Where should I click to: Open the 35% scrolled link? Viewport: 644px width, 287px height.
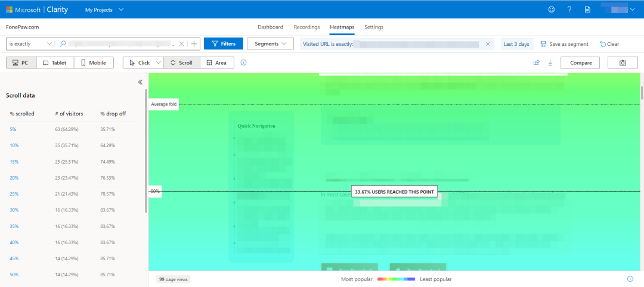tap(14, 226)
